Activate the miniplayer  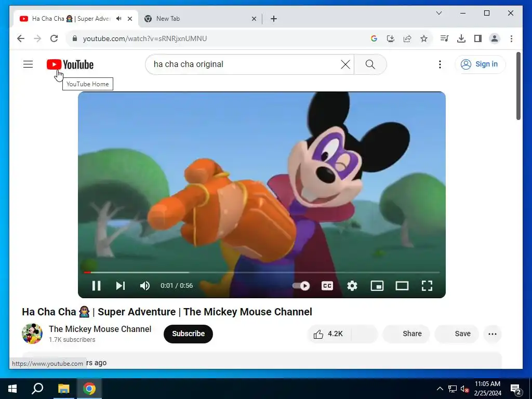click(377, 286)
